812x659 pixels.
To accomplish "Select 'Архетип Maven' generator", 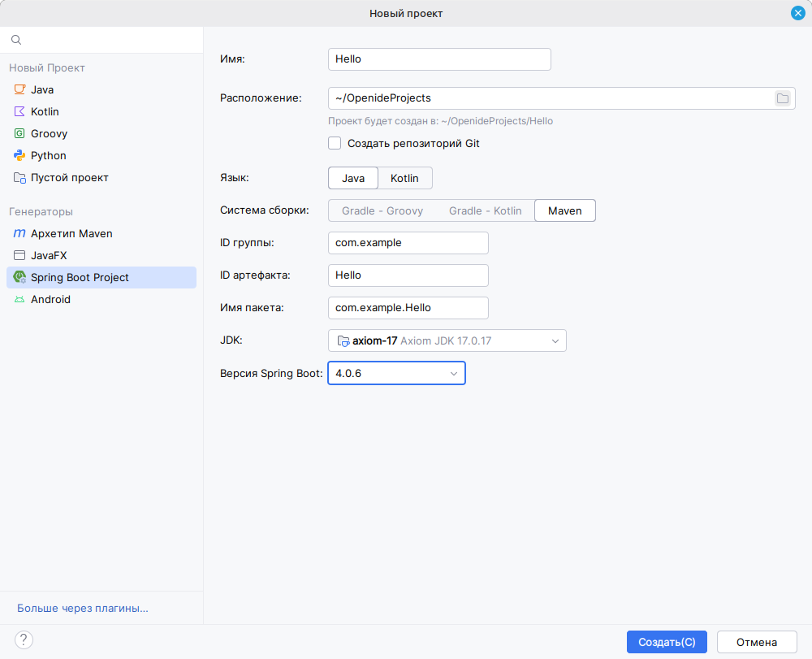I will [x=101, y=233].
